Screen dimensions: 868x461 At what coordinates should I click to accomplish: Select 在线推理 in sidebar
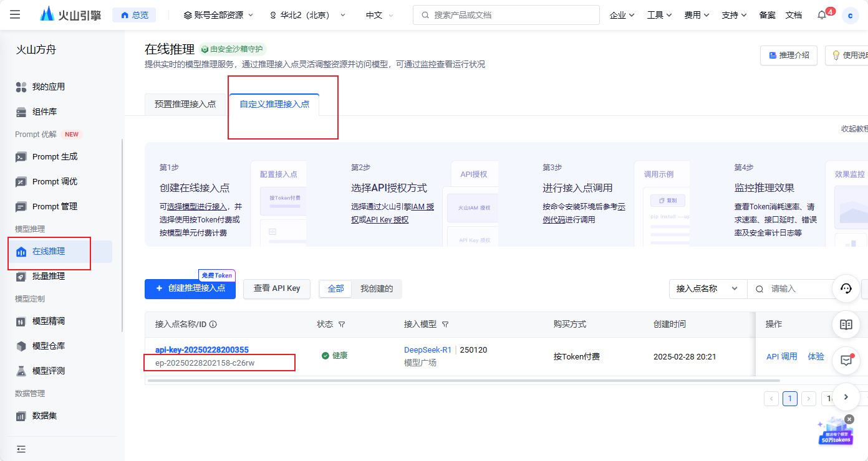60,252
